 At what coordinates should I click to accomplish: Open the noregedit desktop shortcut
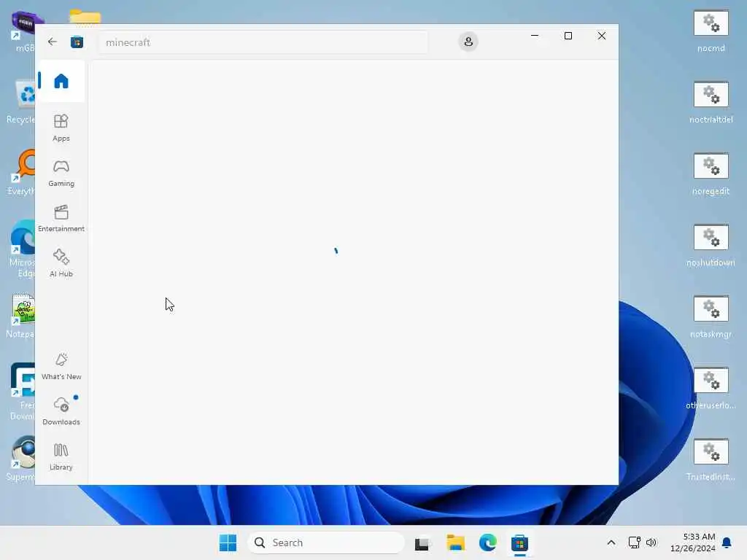711,174
